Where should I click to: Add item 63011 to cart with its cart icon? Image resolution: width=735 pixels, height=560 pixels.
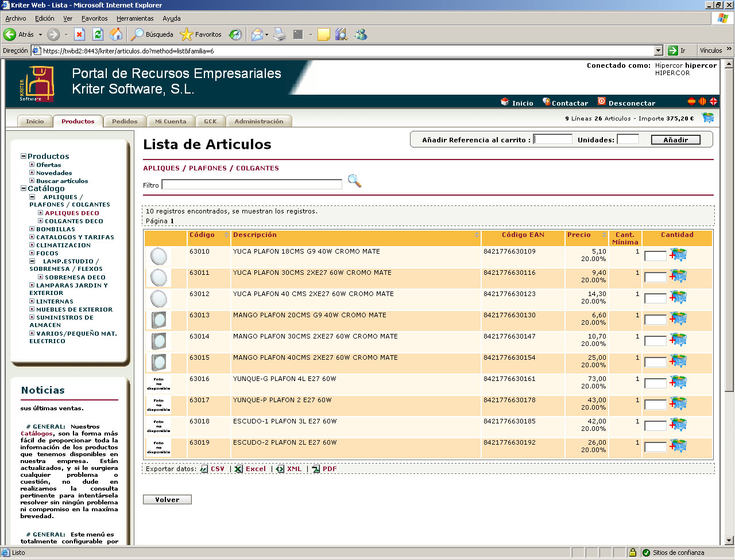click(679, 276)
